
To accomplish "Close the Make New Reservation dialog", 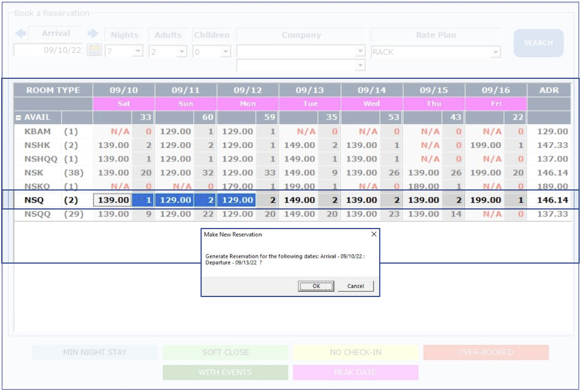I will tap(373, 234).
